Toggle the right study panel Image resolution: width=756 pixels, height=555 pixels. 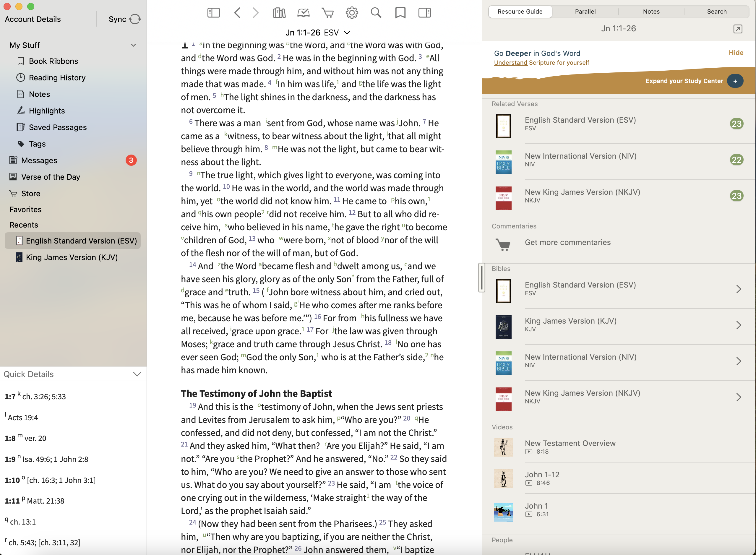tap(424, 13)
